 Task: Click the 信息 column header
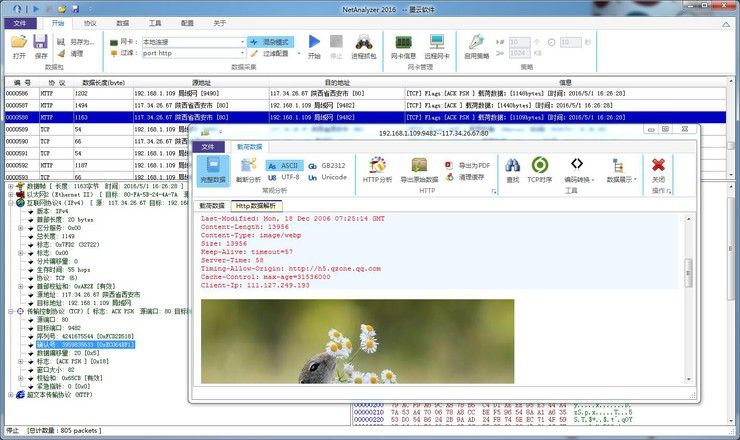pos(565,83)
